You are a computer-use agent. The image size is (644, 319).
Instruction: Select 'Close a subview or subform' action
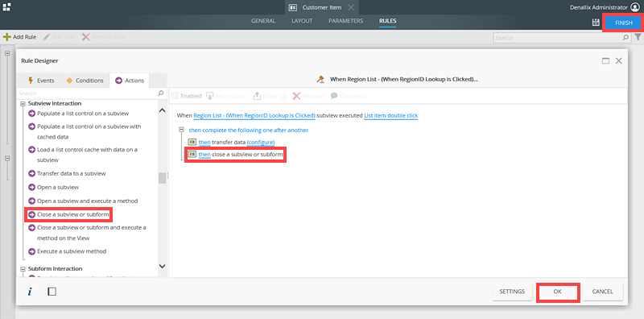(x=73, y=214)
